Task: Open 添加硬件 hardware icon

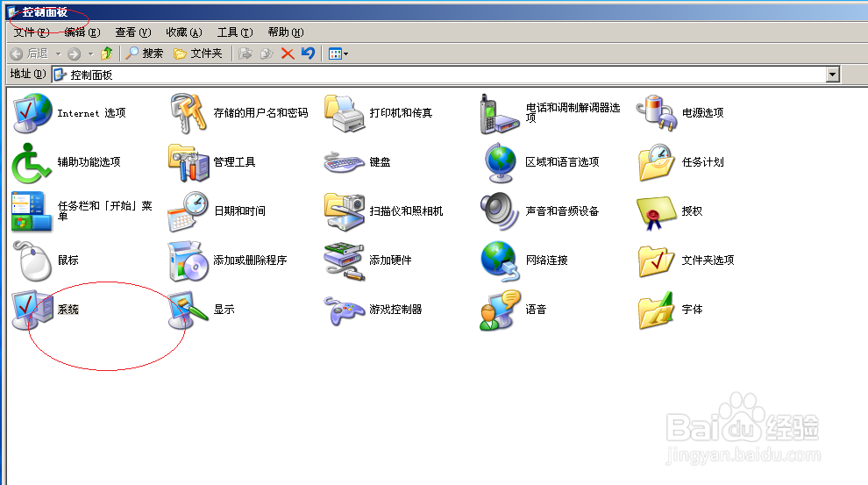Action: pyautogui.click(x=345, y=260)
